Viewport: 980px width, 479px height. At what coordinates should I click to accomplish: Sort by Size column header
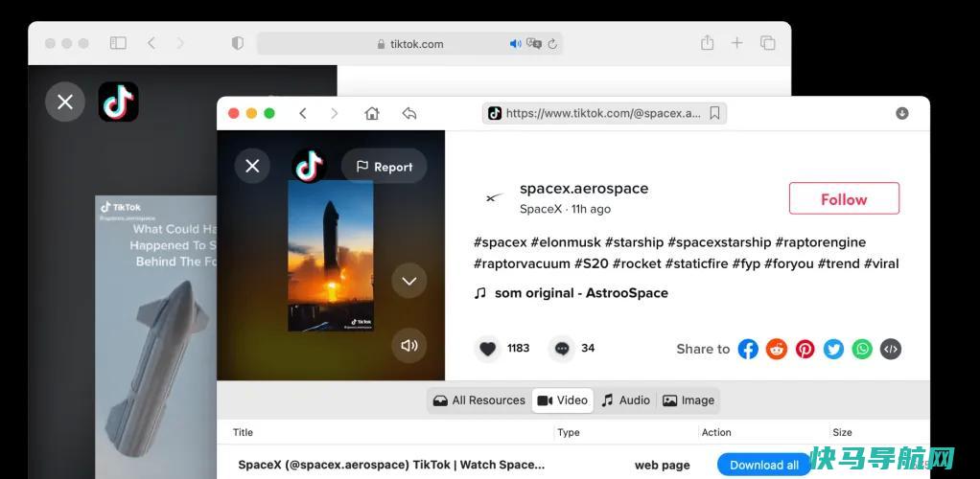coord(842,432)
